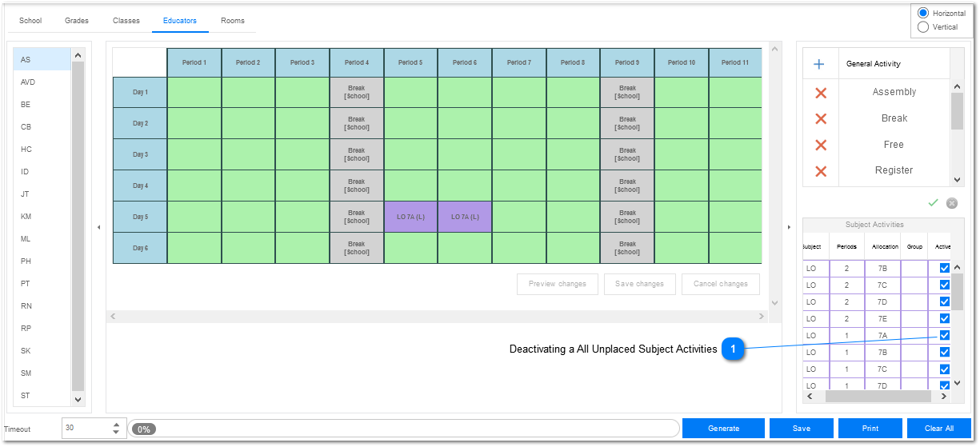
Task: Uncheck Active for LO 2-period 7B row
Action: coord(945,268)
